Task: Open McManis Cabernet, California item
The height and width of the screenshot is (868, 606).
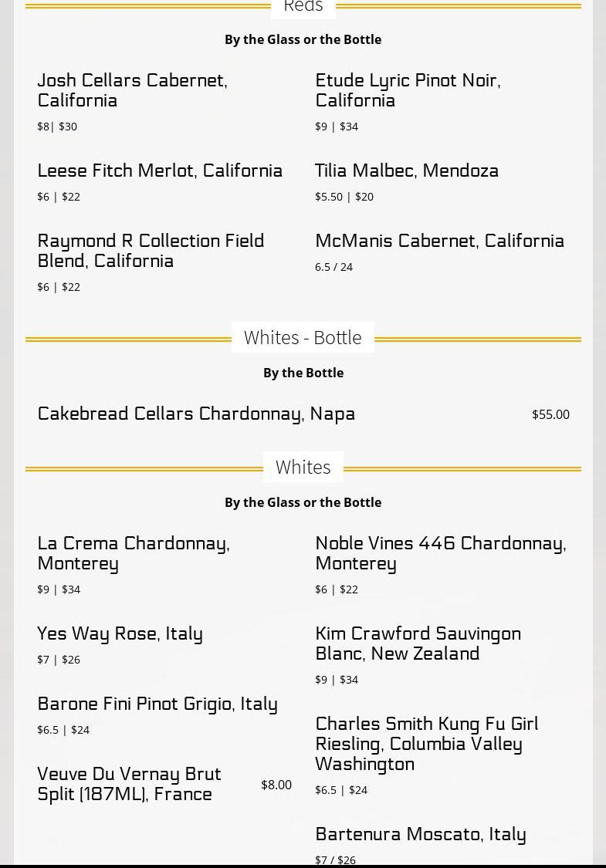Action: click(439, 241)
